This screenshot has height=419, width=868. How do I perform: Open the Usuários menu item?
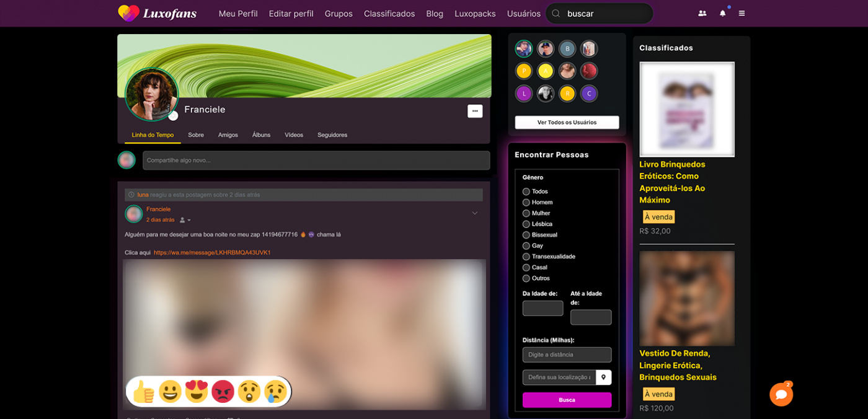524,14
